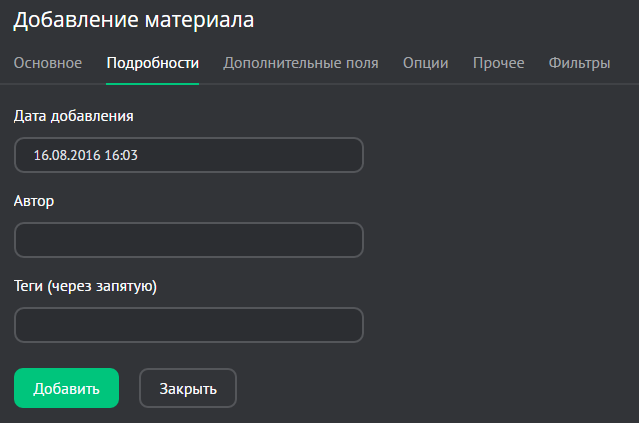Show the Фильтры tab
Image resolution: width=639 pixels, height=423 pixels.
coord(579,63)
